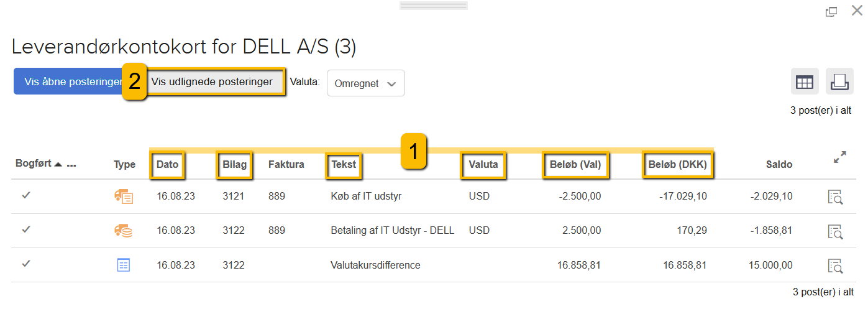Click Bogført checkmark for bilag 3121 row

click(x=26, y=195)
